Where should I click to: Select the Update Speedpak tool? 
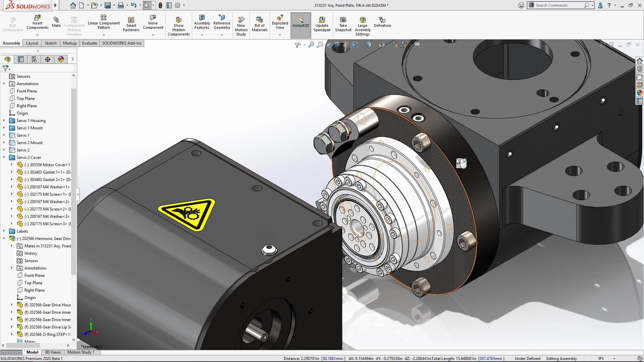322,25
